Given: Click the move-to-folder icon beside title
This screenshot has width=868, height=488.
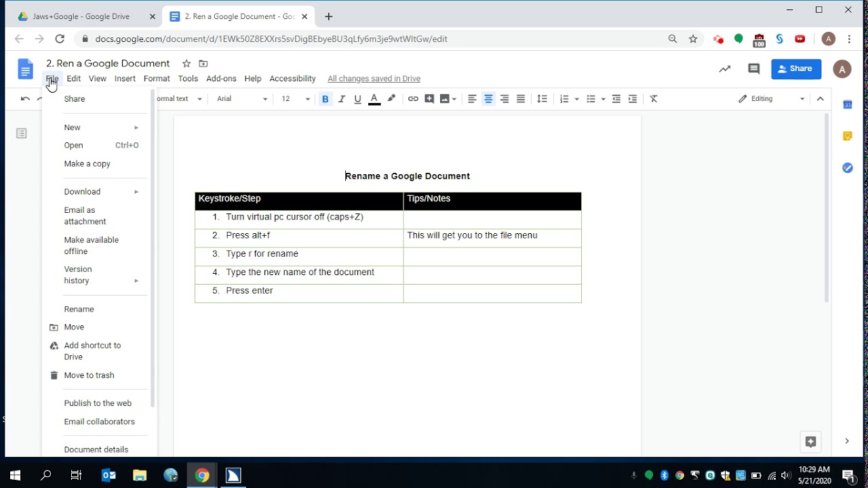Looking at the screenshot, I should 203,64.
